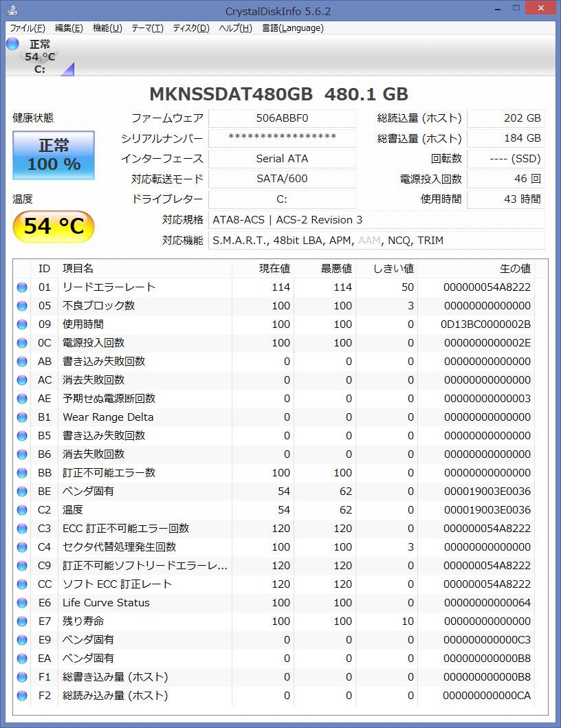The height and width of the screenshot is (728, 561).
Task: Click the 現在値 column header
Action: [x=263, y=268]
